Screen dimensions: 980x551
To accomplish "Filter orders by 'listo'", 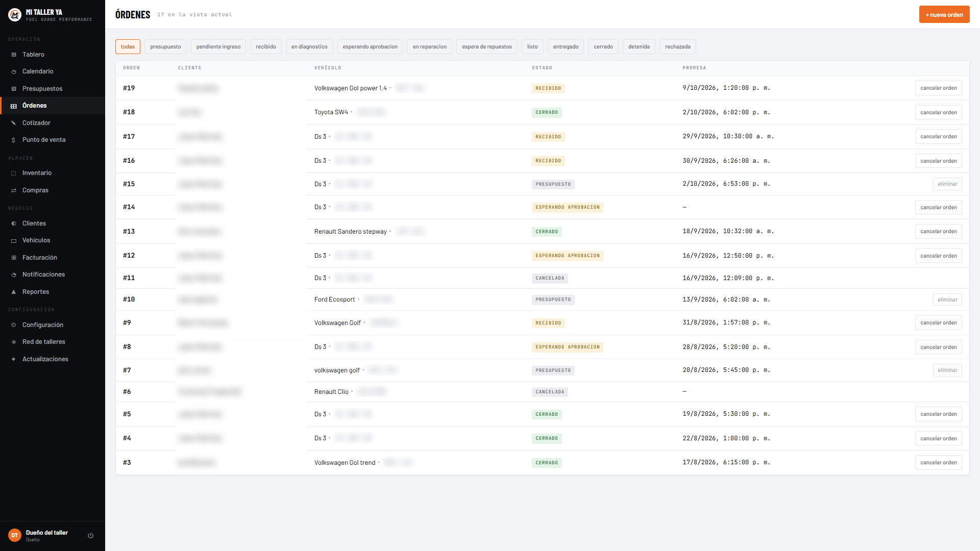I will (532, 47).
